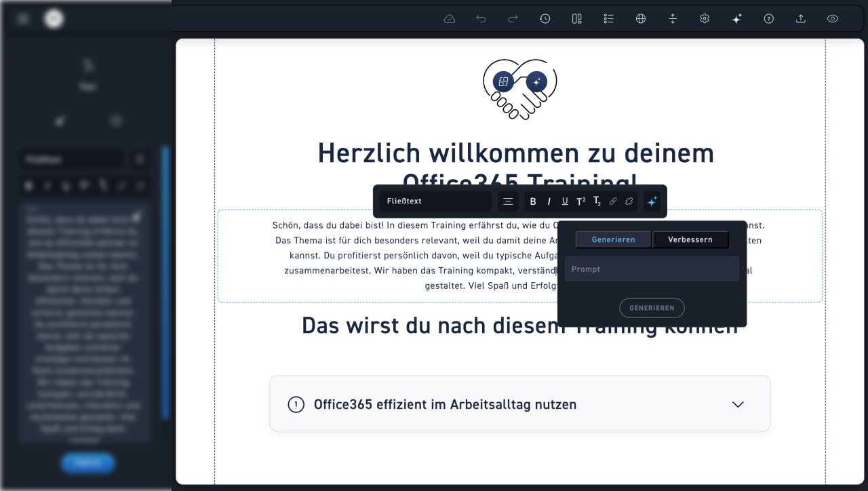Screen dimensions: 868x491
Task: Toggle underline formatting in floating toolbar
Action: tap(565, 201)
